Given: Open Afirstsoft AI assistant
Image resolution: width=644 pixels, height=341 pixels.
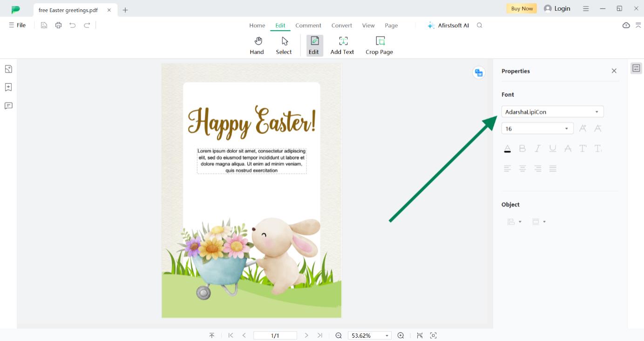Looking at the screenshot, I should pyautogui.click(x=448, y=26).
